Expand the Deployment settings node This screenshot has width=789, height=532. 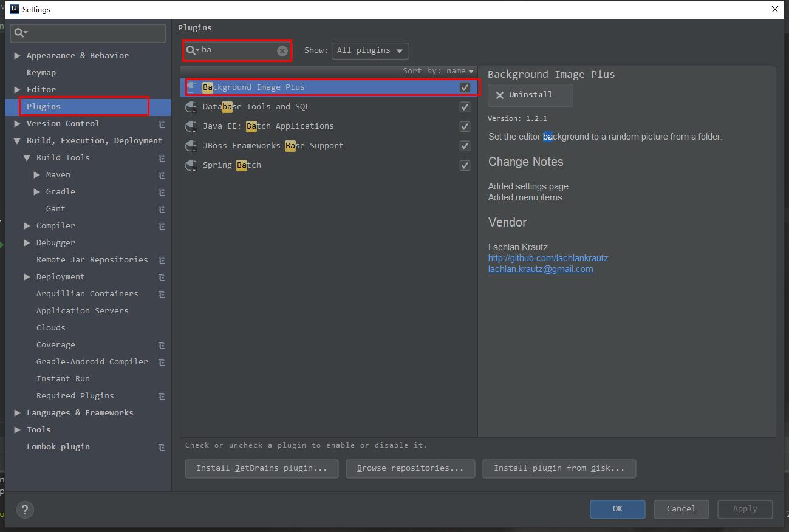[x=27, y=276]
